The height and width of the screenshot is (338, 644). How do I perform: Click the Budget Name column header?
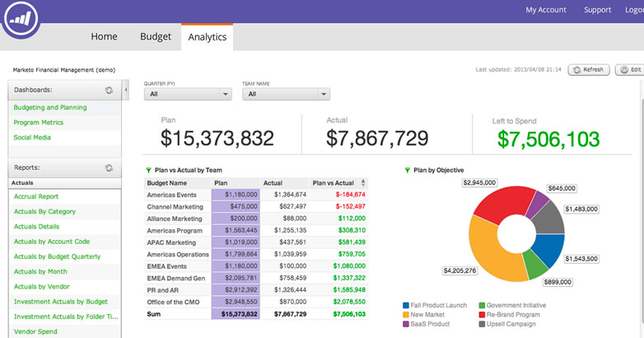coord(167,183)
